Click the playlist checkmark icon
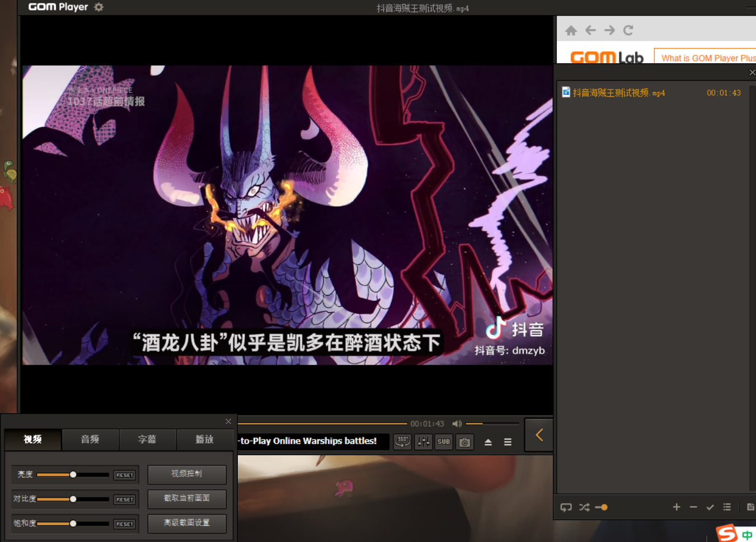756x542 pixels. (710, 507)
